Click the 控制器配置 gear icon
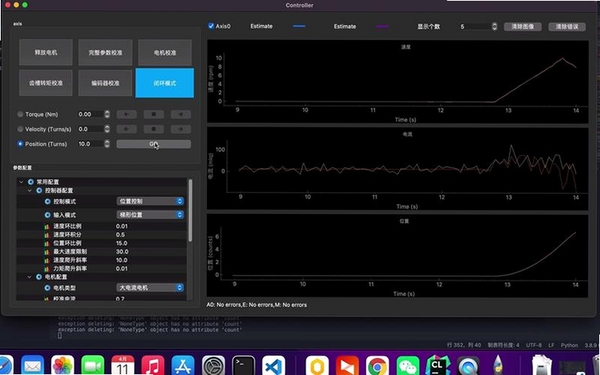 tap(39, 190)
